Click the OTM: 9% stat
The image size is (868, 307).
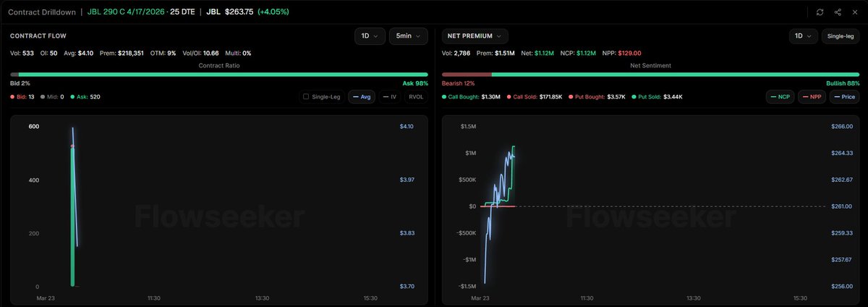click(162, 53)
